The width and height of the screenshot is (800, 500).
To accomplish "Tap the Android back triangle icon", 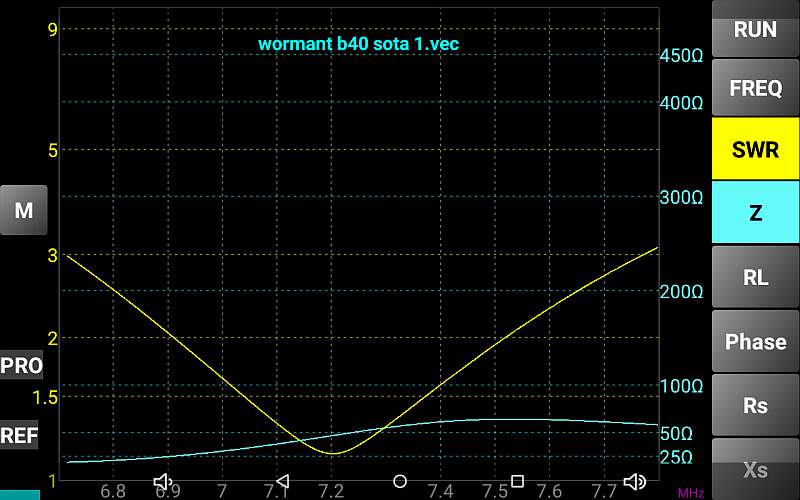I will (282, 482).
